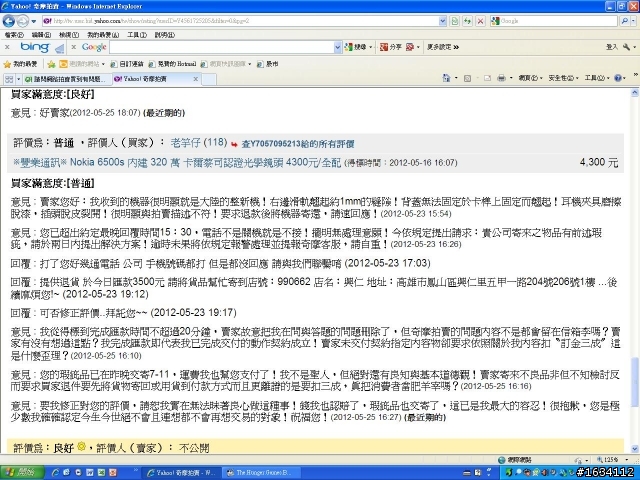Open the 工具(T) menu
Image resolution: width=640 pixels, height=480 pixels.
137,35
